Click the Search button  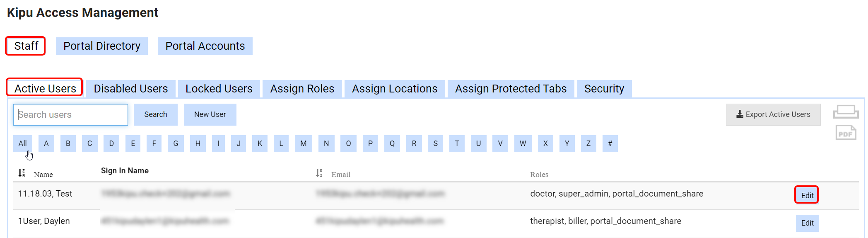[156, 114]
